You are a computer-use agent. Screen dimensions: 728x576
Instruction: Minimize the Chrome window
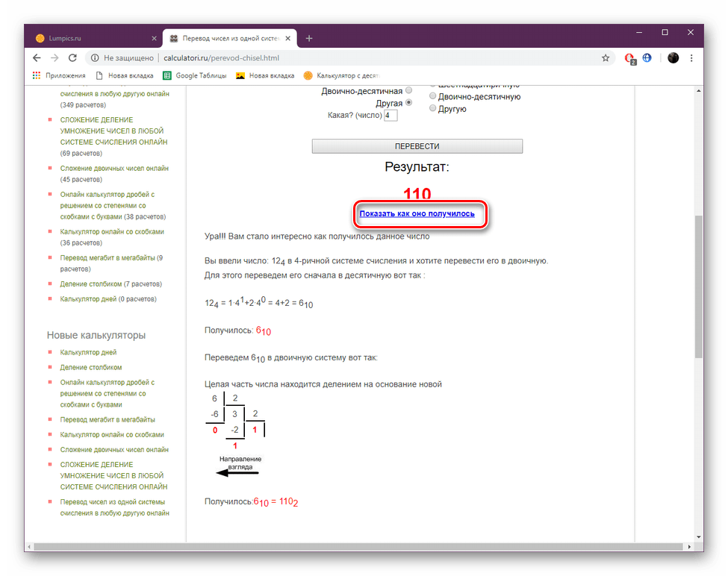639,33
